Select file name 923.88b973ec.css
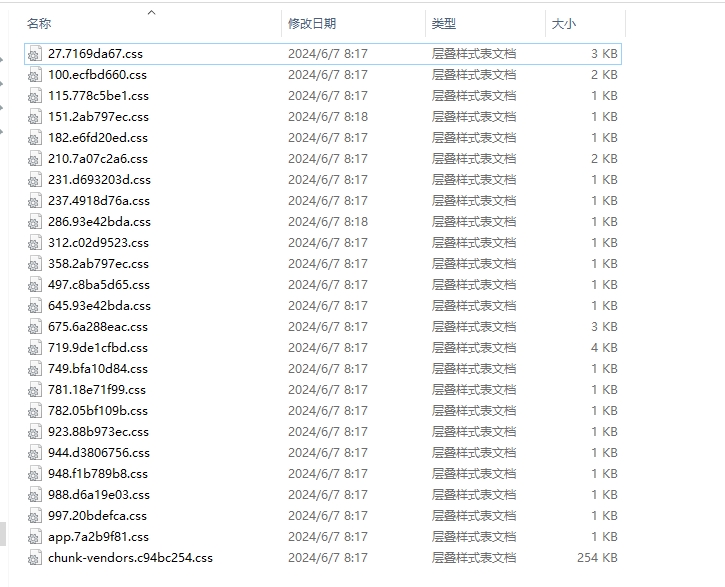725x587 pixels. tap(98, 432)
